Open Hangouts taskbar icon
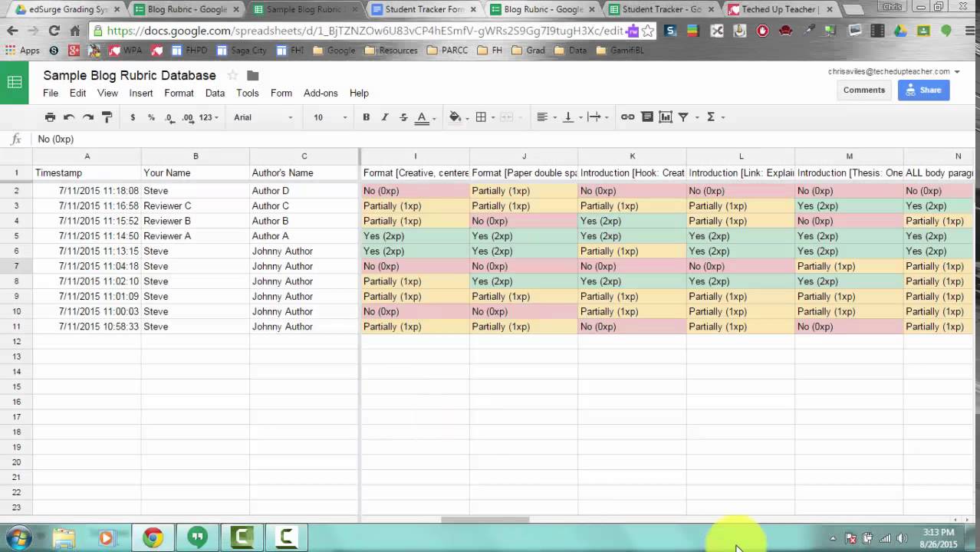Image resolution: width=980 pixels, height=552 pixels. pyautogui.click(x=197, y=537)
